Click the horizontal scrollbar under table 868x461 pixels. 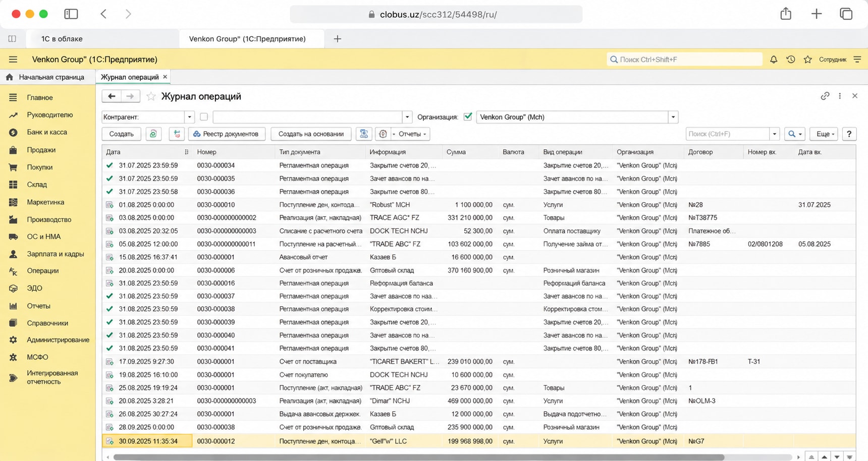pyautogui.click(x=419, y=457)
